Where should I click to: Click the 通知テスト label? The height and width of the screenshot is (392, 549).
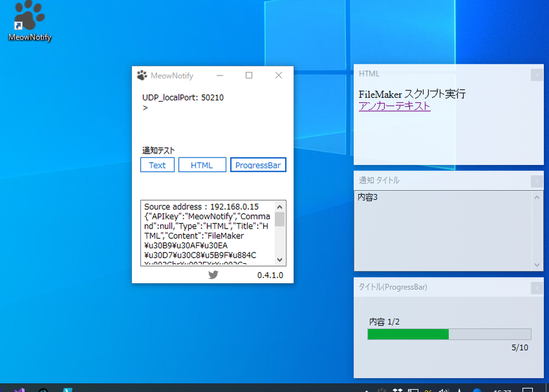pos(158,150)
